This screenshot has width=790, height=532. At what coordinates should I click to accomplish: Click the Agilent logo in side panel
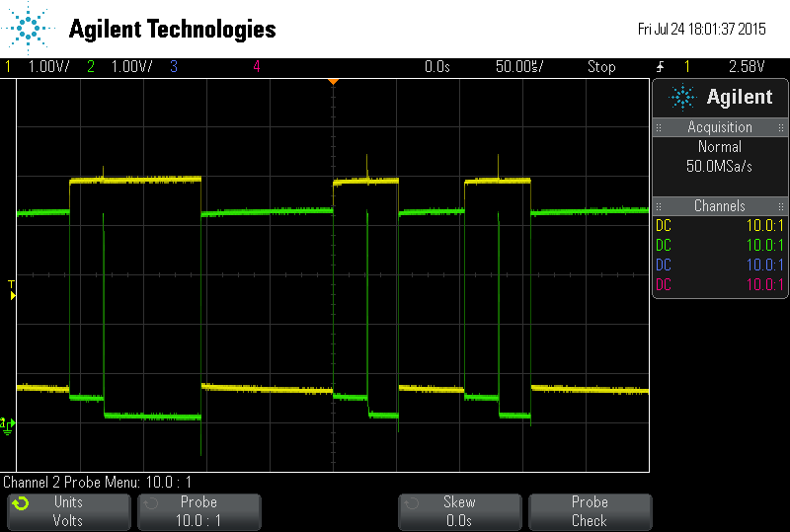pyautogui.click(x=721, y=97)
